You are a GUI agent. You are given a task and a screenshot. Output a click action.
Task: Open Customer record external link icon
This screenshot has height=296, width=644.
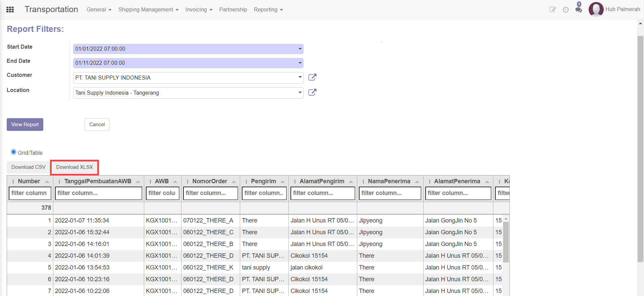[x=312, y=77]
